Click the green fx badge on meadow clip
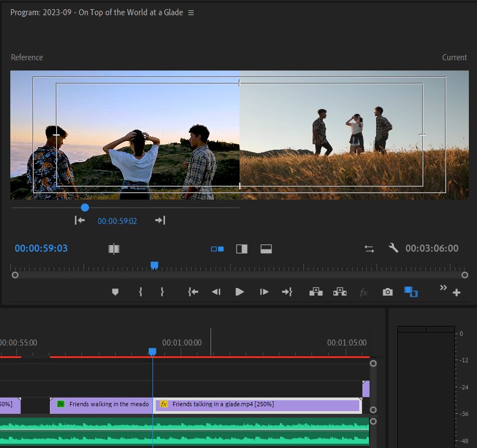477x448 pixels. 61,404
